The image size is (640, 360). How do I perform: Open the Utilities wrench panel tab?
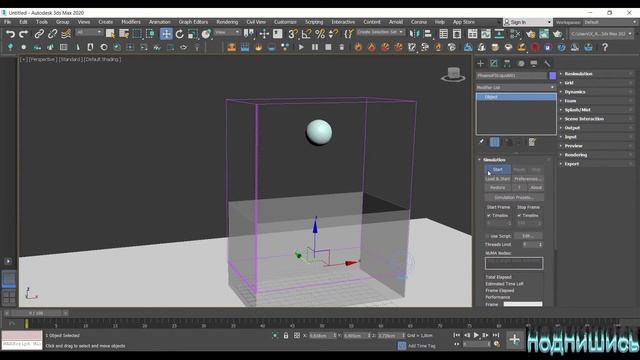[x=547, y=63]
